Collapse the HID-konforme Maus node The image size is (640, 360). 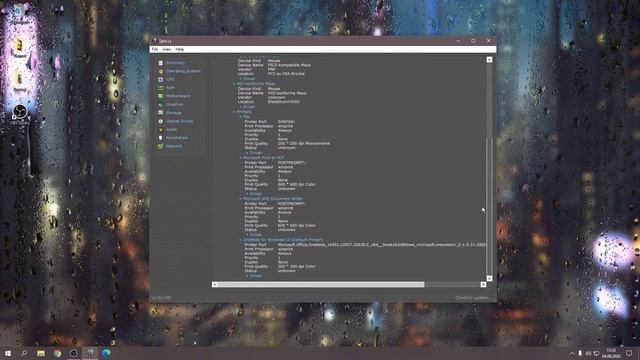click(234, 84)
